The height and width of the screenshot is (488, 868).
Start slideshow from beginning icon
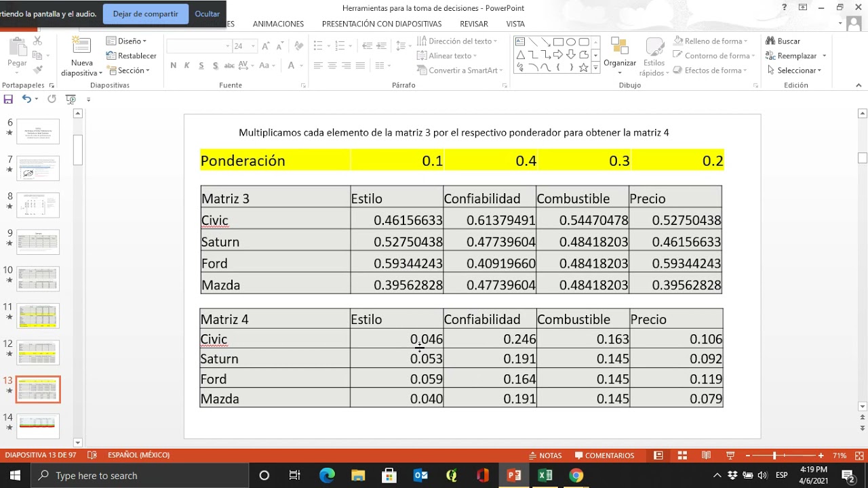coord(71,99)
